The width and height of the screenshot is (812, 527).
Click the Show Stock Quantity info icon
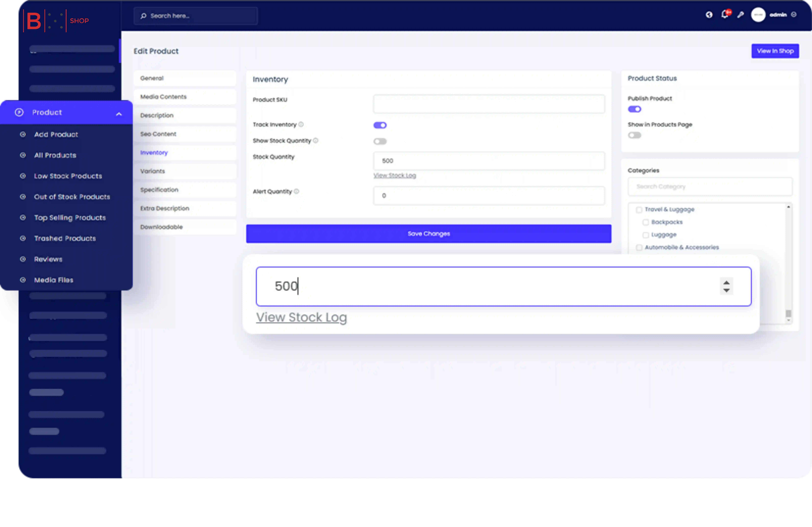(x=316, y=141)
